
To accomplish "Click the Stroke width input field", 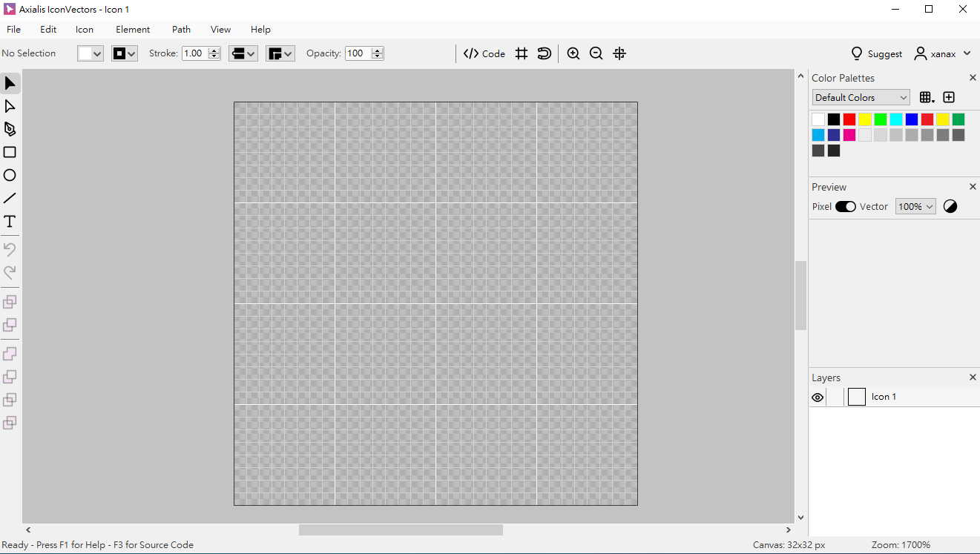I will 194,53.
